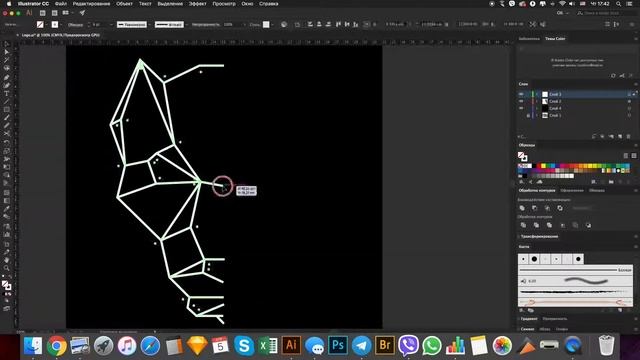Toggle visibility of layer Слой 3
This screenshot has width=640, height=360.
pyautogui.click(x=521, y=94)
